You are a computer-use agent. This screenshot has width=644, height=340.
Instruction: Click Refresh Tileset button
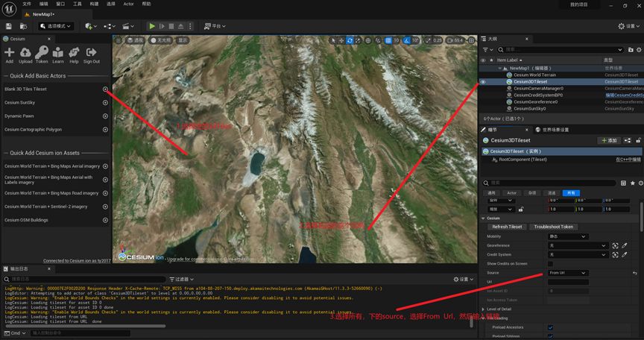tap(507, 227)
